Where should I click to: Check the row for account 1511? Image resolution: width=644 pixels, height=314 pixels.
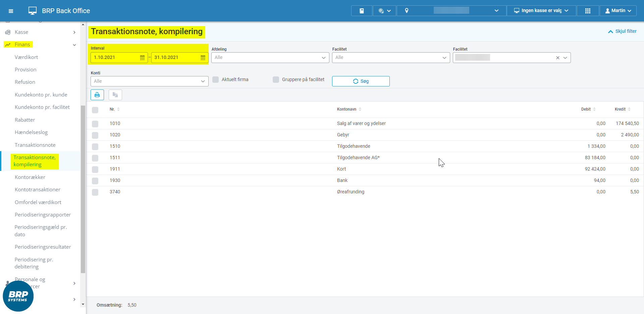pos(95,158)
